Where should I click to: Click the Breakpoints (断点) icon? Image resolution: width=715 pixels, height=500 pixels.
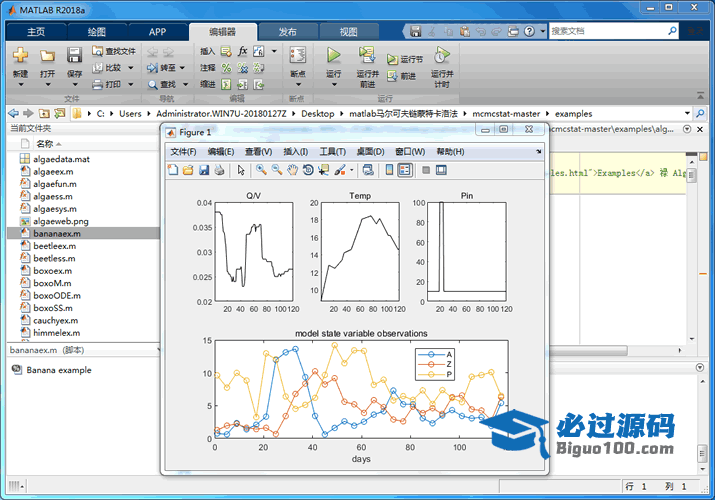click(298, 55)
